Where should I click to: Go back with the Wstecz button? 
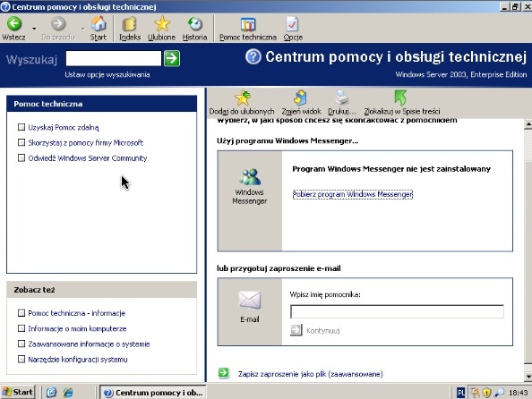point(14,29)
